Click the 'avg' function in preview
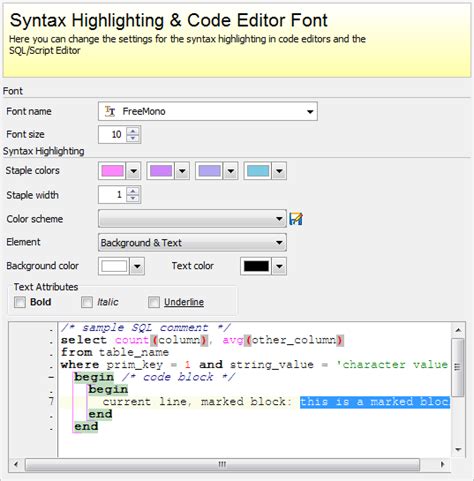 [233, 340]
